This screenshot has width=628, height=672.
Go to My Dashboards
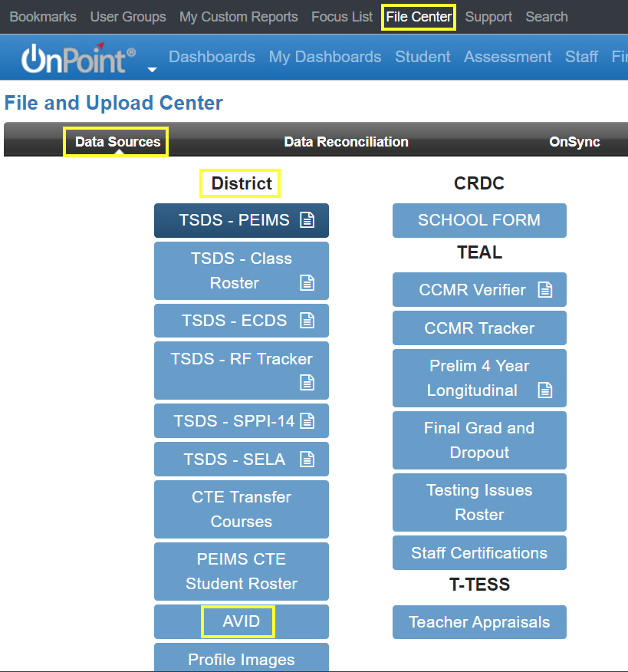click(325, 57)
